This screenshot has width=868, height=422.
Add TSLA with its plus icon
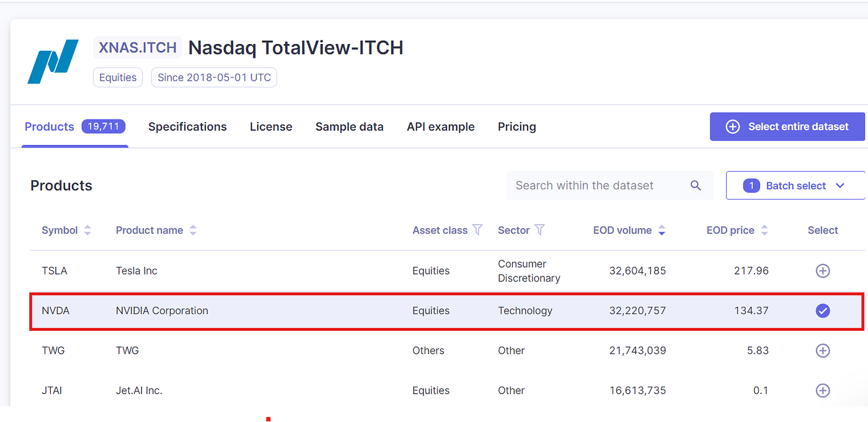(x=823, y=271)
